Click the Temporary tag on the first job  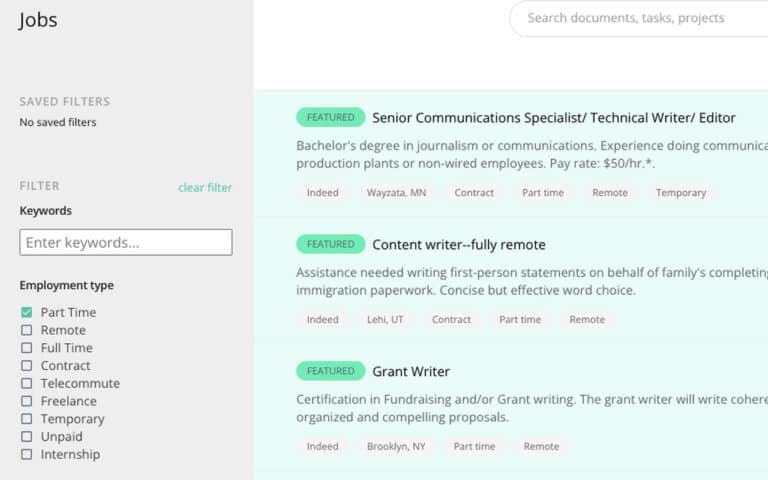tap(680, 193)
